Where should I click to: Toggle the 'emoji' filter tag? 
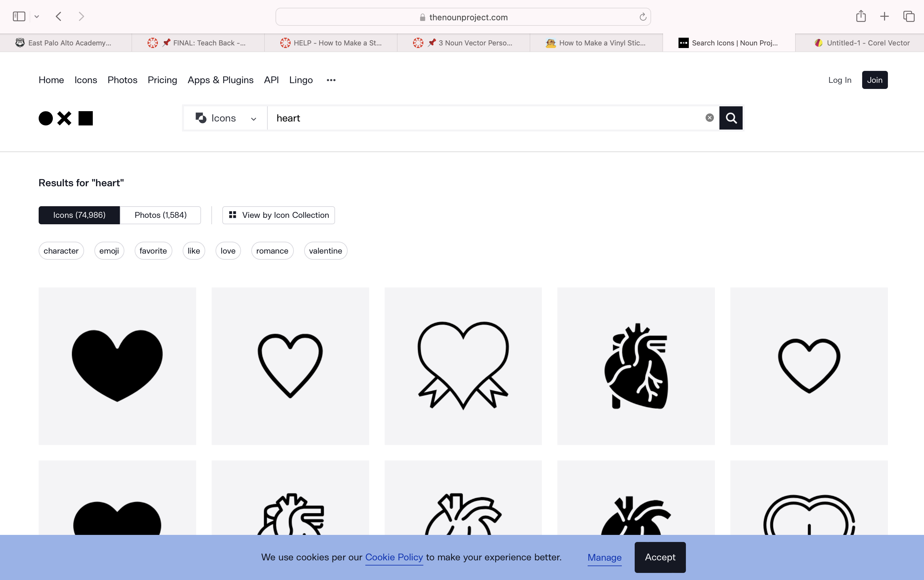click(x=109, y=251)
